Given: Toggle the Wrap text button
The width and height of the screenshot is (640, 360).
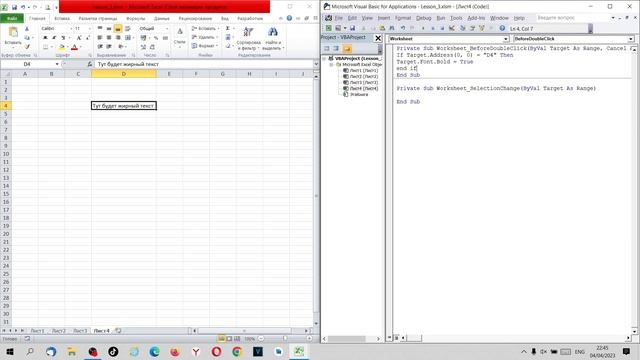Looking at the screenshot, I should [128, 29].
